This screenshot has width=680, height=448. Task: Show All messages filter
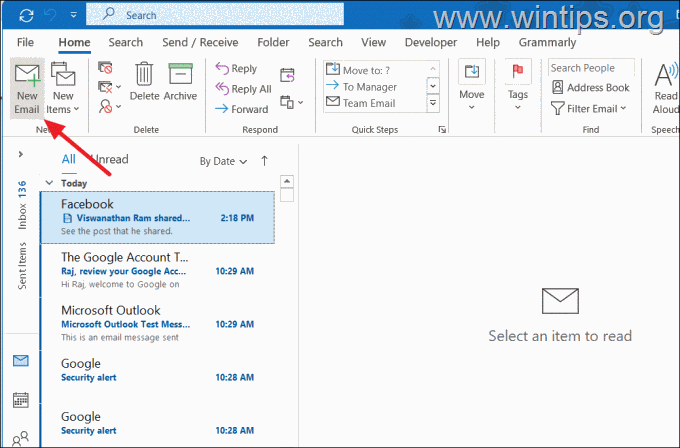pyautogui.click(x=69, y=160)
